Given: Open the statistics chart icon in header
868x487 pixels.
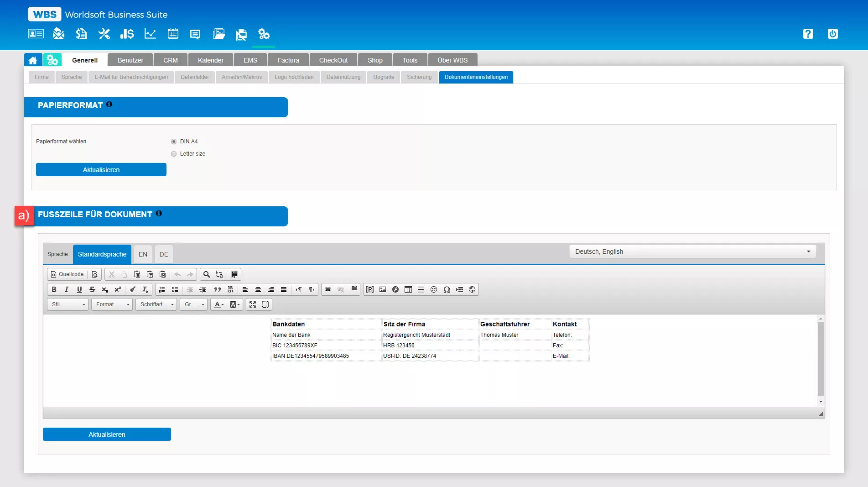Looking at the screenshot, I should point(150,34).
